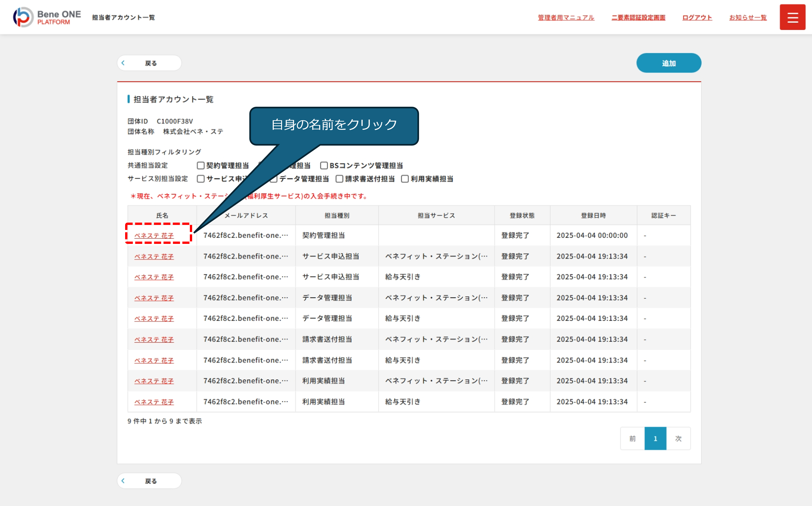Viewport: 812px width, 506px height.
Task: Check the 利用実績担当 checkbox
Action: click(405, 179)
